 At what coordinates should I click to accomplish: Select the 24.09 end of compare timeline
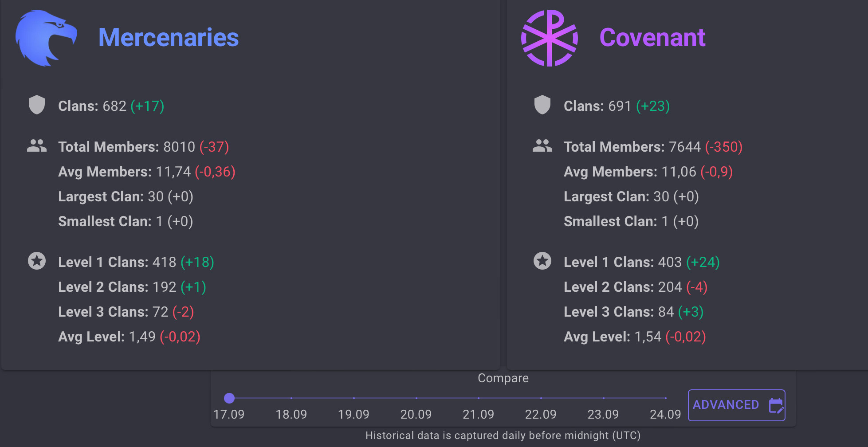(665, 398)
